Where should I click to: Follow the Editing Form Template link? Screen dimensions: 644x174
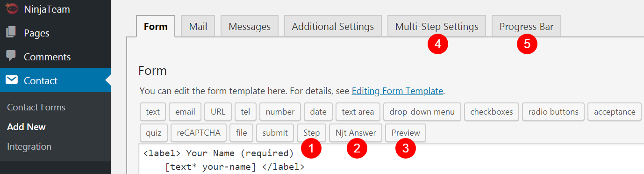click(397, 91)
